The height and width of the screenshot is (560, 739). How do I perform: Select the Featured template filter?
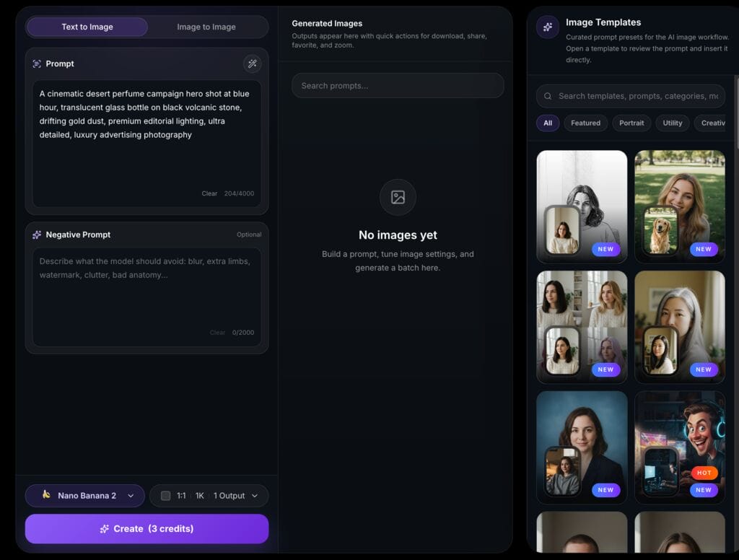click(x=585, y=123)
